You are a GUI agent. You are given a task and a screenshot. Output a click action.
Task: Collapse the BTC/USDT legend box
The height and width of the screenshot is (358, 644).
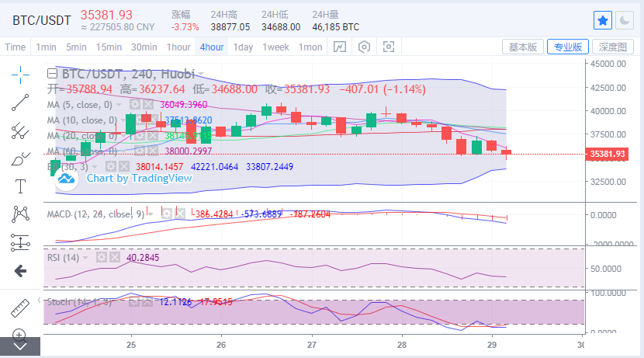tap(52, 75)
